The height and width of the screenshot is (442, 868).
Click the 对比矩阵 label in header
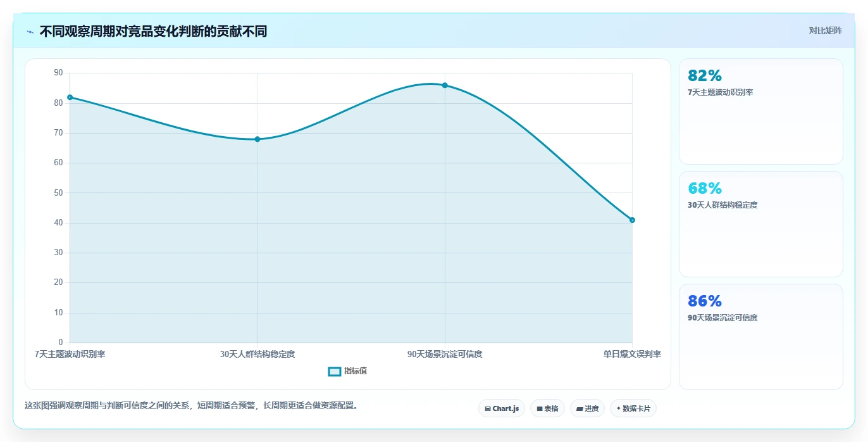[825, 31]
